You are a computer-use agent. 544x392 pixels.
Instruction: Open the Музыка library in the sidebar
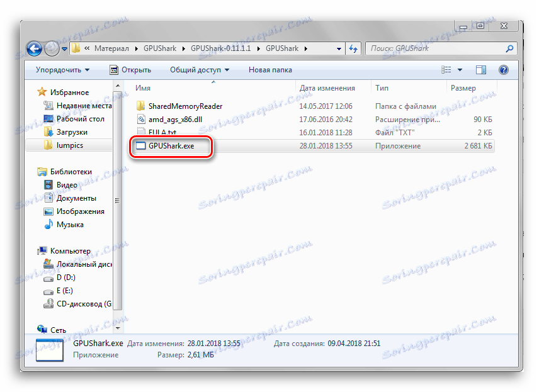point(69,224)
